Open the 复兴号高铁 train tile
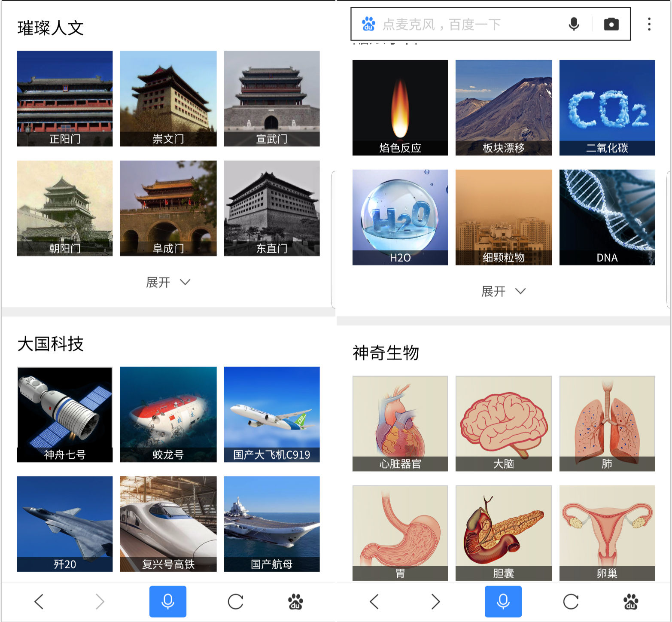 coord(168,524)
